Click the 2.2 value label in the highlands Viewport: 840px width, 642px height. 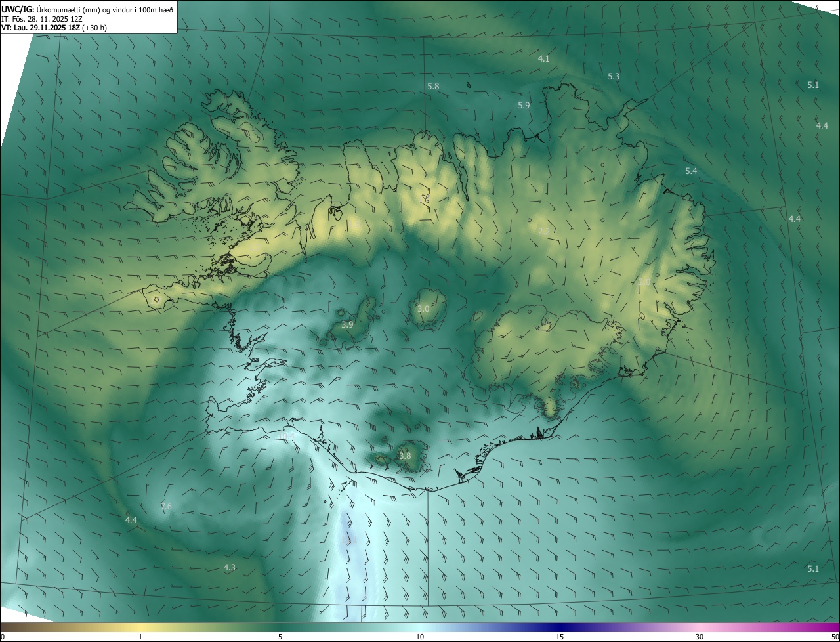(543, 231)
